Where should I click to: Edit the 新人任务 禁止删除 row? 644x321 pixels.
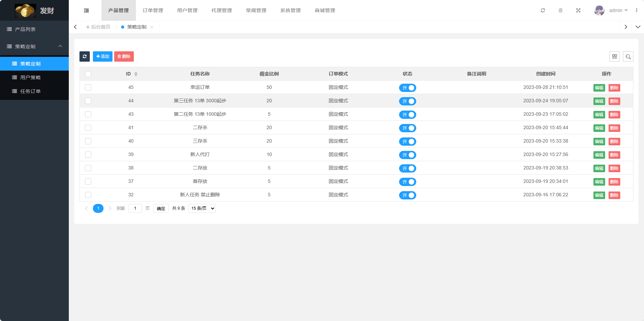(x=599, y=195)
